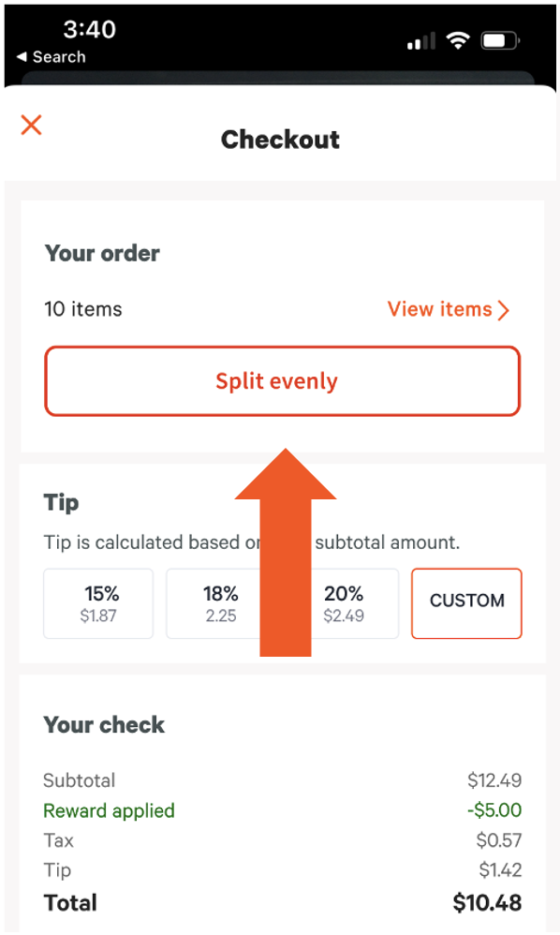
Task: Select the 18% tip option
Action: (221, 603)
